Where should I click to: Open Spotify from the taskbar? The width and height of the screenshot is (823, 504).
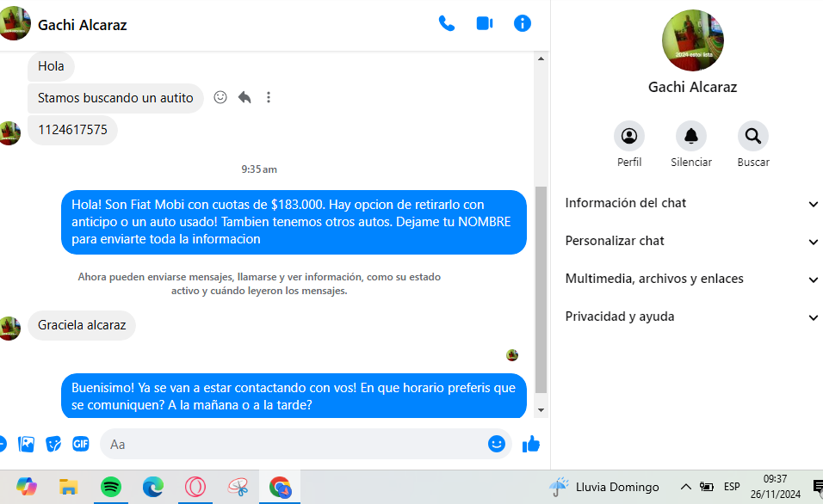pos(111,487)
